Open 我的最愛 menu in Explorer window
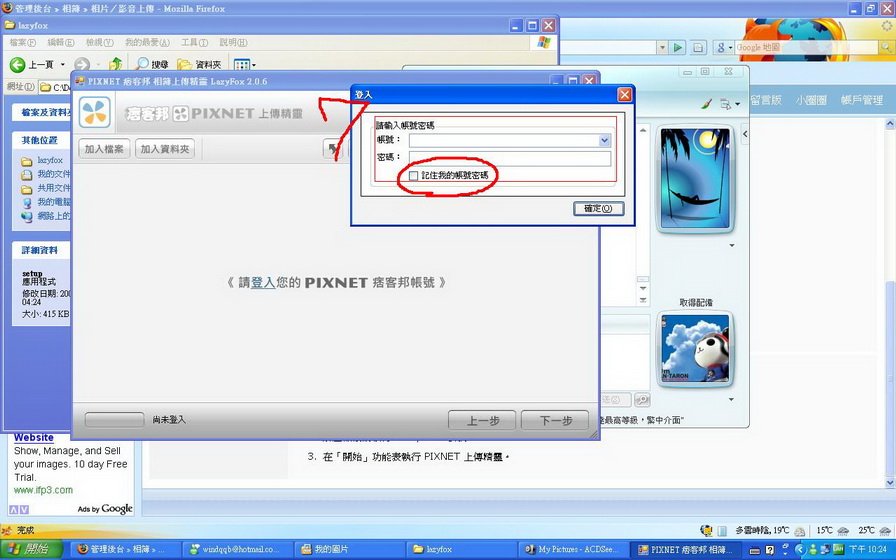896x560 pixels. (x=147, y=42)
